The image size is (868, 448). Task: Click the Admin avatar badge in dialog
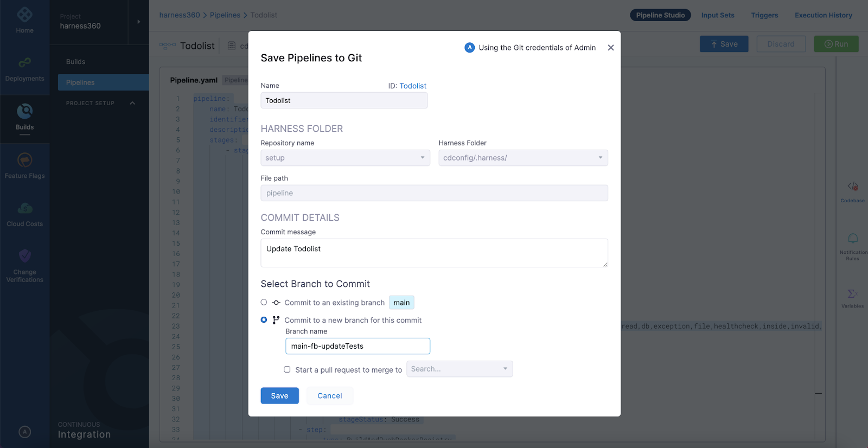[470, 48]
